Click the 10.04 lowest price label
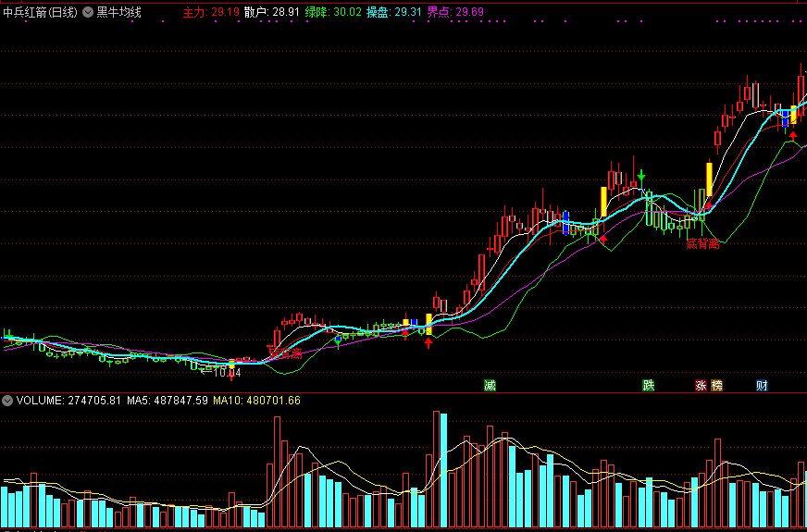 tap(227, 373)
